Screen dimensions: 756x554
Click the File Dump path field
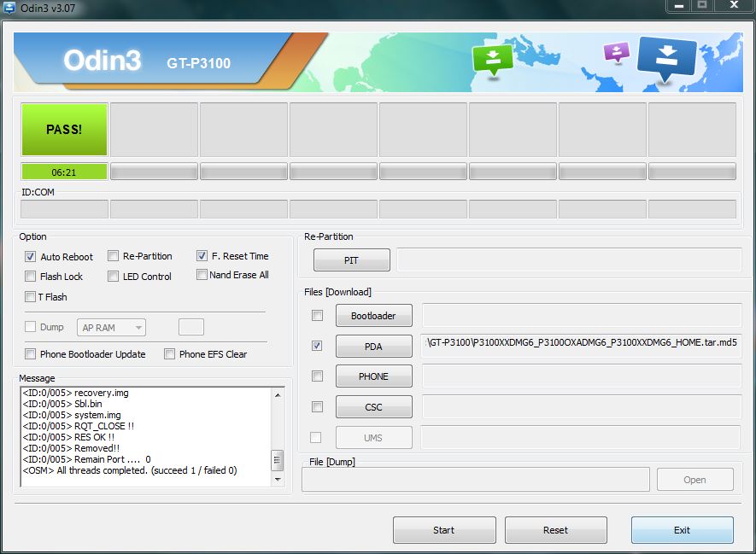point(476,480)
